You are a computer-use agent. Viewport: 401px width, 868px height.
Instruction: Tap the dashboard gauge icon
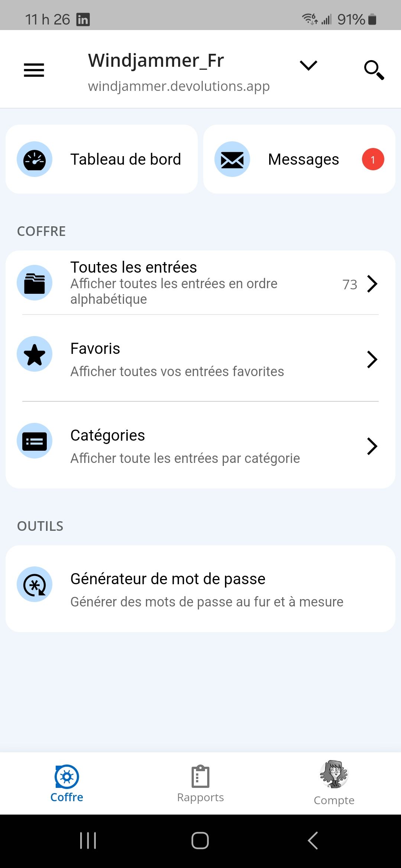(x=35, y=159)
